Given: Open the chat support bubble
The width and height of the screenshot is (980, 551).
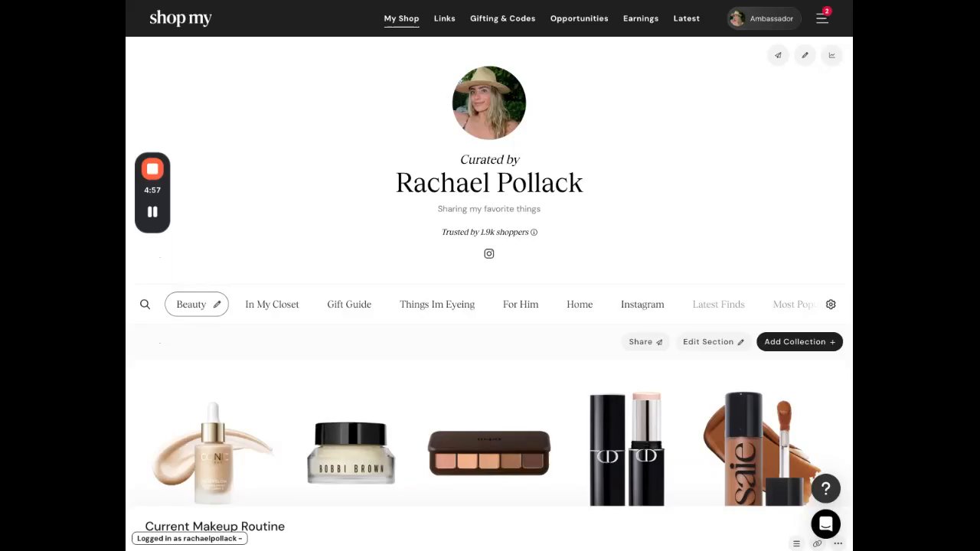Looking at the screenshot, I should 826,524.
